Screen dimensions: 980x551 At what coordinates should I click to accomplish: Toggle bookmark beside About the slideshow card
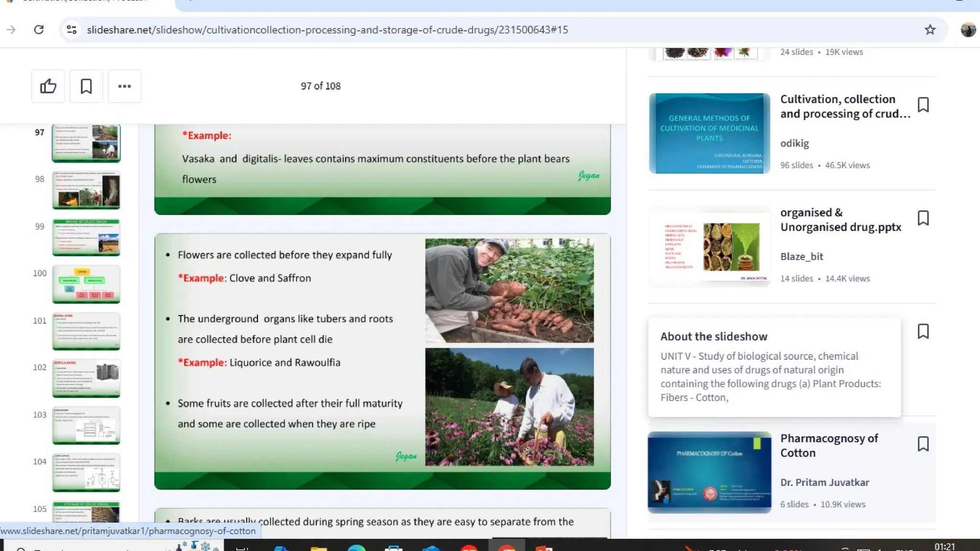[x=923, y=331]
